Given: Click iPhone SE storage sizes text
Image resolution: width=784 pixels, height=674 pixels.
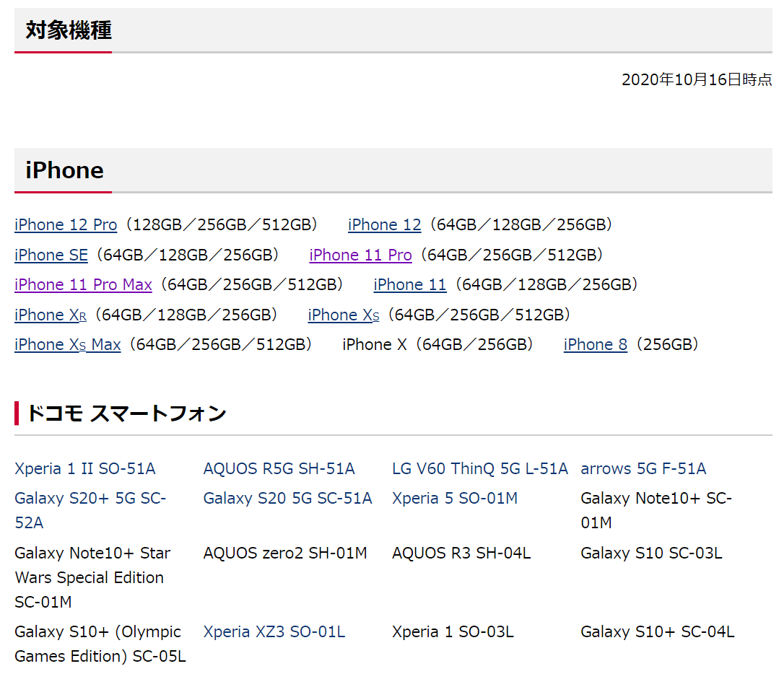Looking at the screenshot, I should pyautogui.click(x=188, y=255).
